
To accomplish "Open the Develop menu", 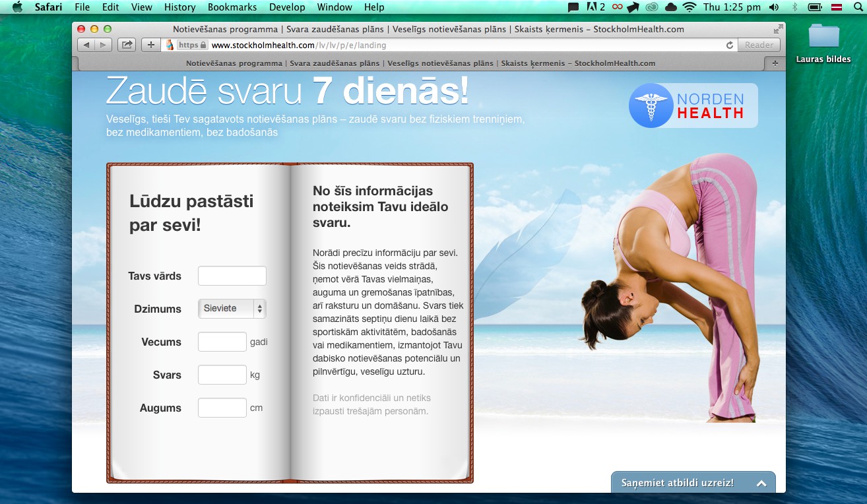I will pyautogui.click(x=287, y=7).
